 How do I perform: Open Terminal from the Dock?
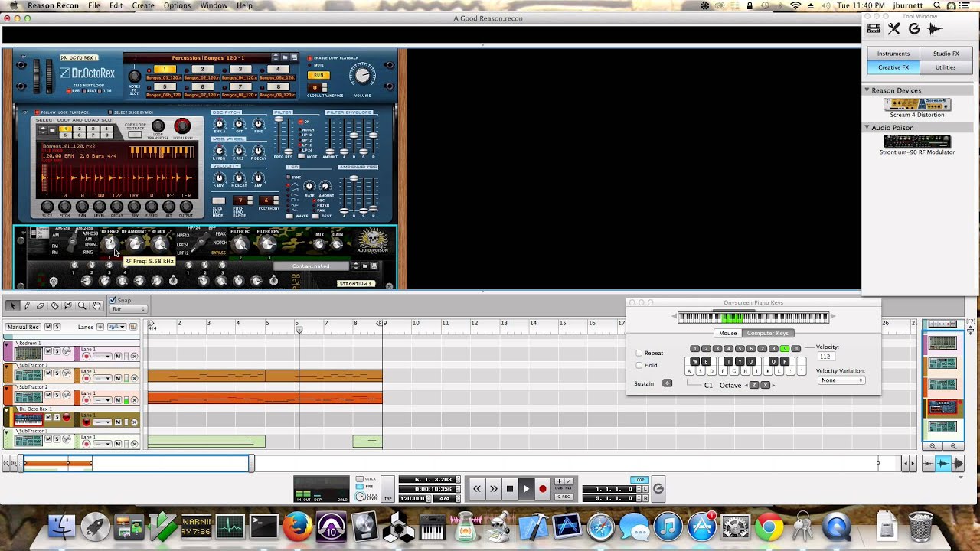[264, 527]
